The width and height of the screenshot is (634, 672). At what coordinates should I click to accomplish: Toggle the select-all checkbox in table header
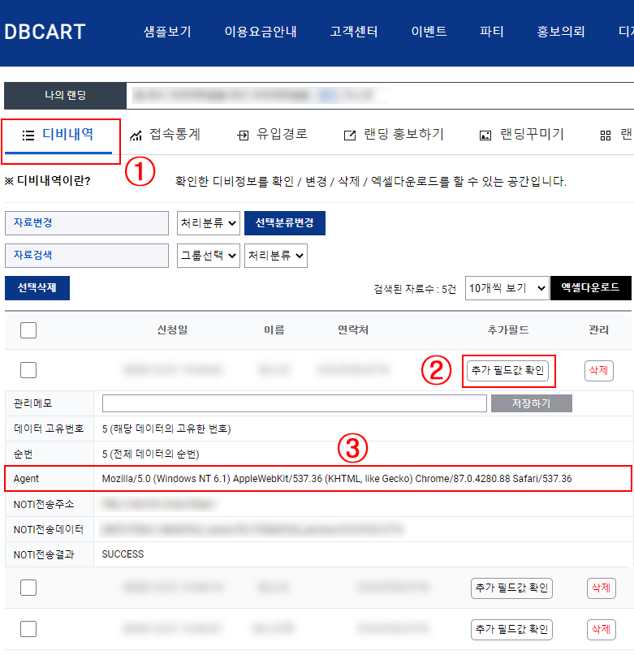pyautogui.click(x=28, y=330)
